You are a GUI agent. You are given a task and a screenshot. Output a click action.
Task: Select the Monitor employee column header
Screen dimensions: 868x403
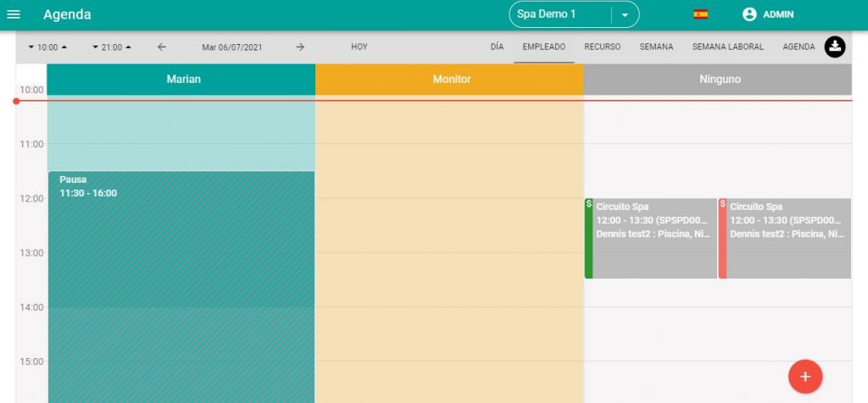(449, 80)
